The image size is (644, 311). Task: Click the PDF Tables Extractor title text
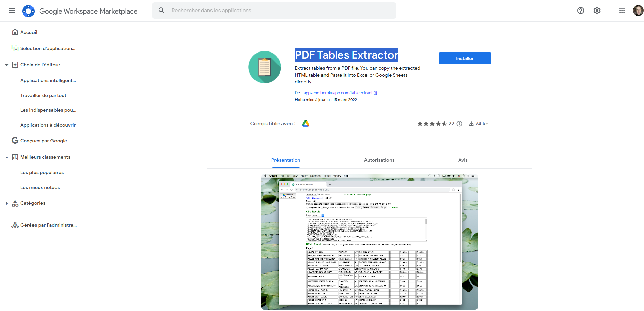347,55
